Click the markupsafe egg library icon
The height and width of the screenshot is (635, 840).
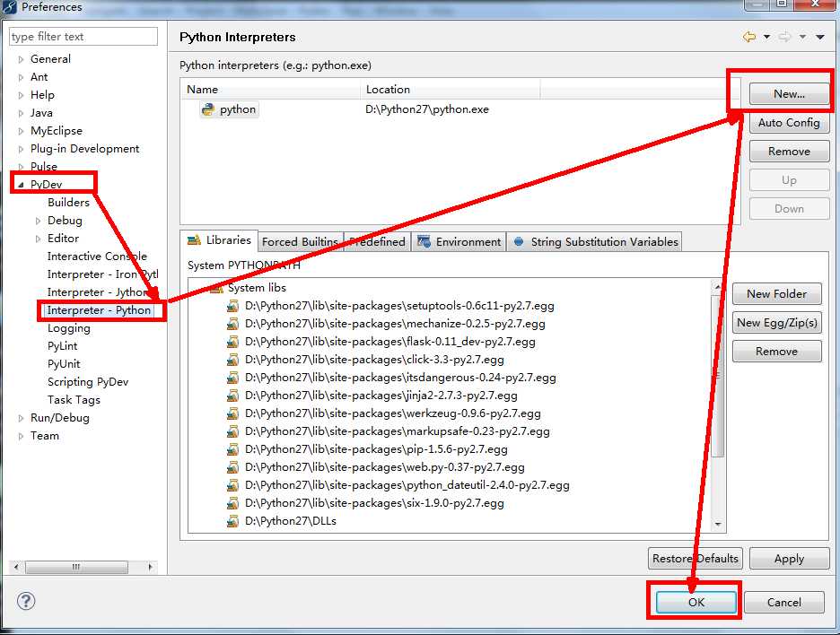click(x=232, y=431)
